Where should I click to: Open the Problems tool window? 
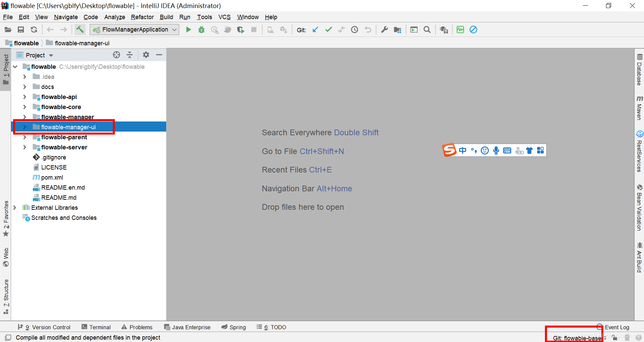pyautogui.click(x=137, y=327)
